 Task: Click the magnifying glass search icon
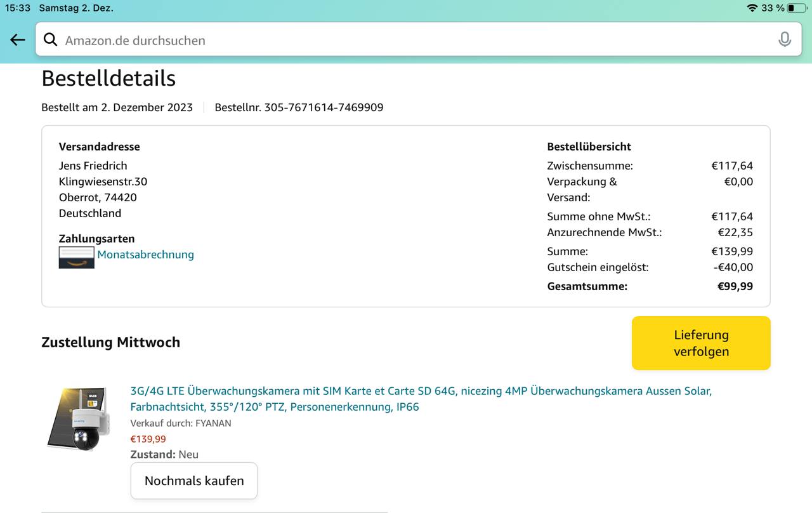pos(51,40)
